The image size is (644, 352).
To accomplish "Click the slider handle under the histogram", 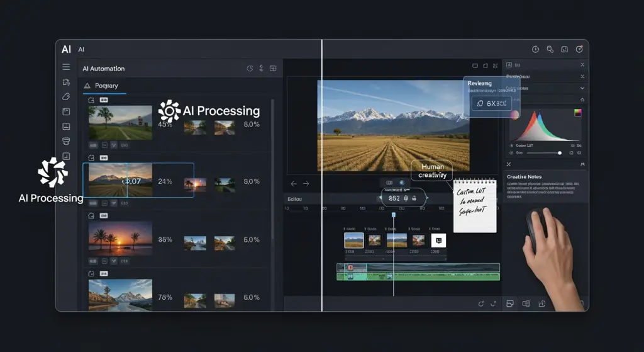I will pyautogui.click(x=560, y=153).
